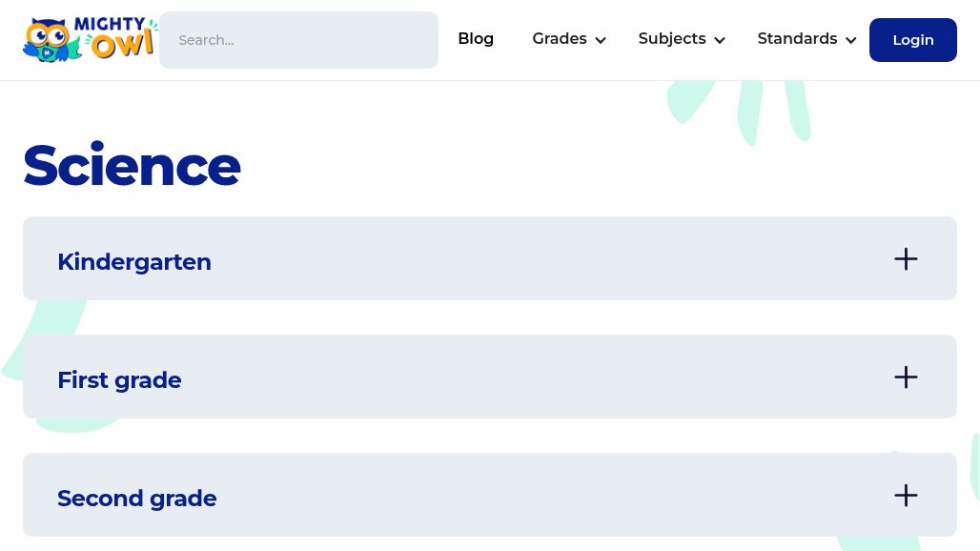Click the First grade header row
This screenshot has width=980, height=551.
point(381,377)
